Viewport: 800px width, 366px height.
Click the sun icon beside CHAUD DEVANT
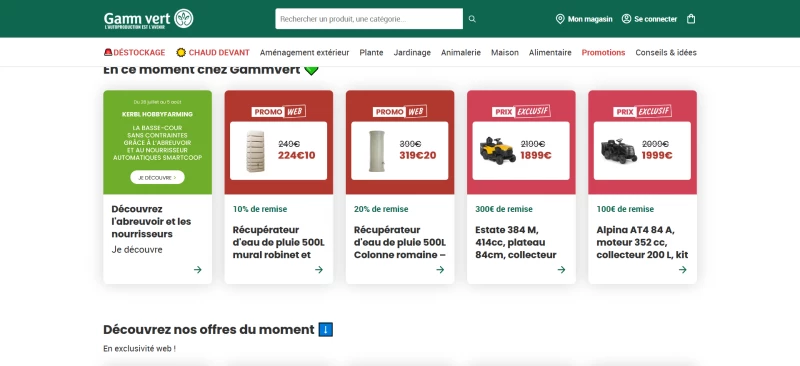(181, 52)
